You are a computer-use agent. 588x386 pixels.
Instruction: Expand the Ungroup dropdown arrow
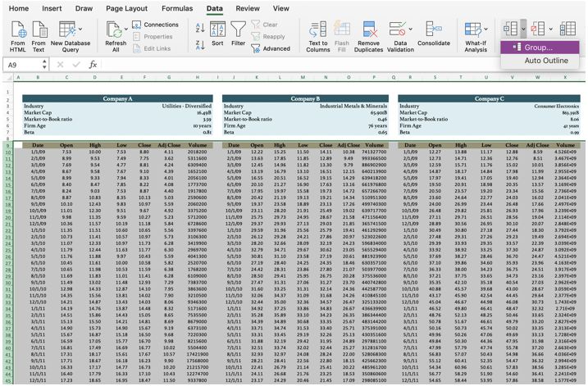(x=550, y=29)
